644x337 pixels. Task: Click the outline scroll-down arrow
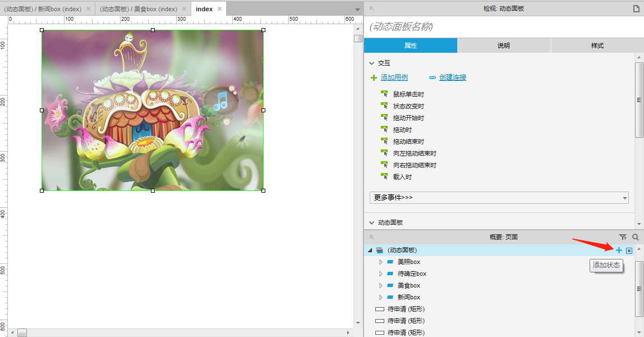(x=638, y=331)
